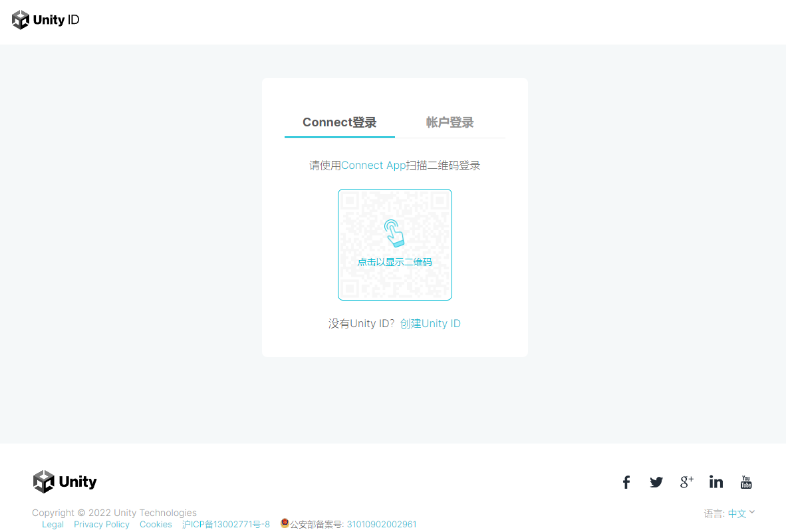Open the 31010902002961 police filing link
This screenshot has width=786, height=532.
[x=382, y=525]
